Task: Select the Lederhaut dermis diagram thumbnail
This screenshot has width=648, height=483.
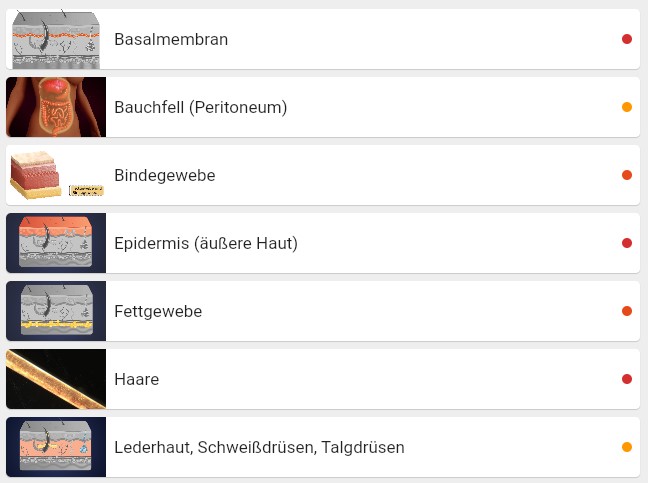Action: (56, 447)
